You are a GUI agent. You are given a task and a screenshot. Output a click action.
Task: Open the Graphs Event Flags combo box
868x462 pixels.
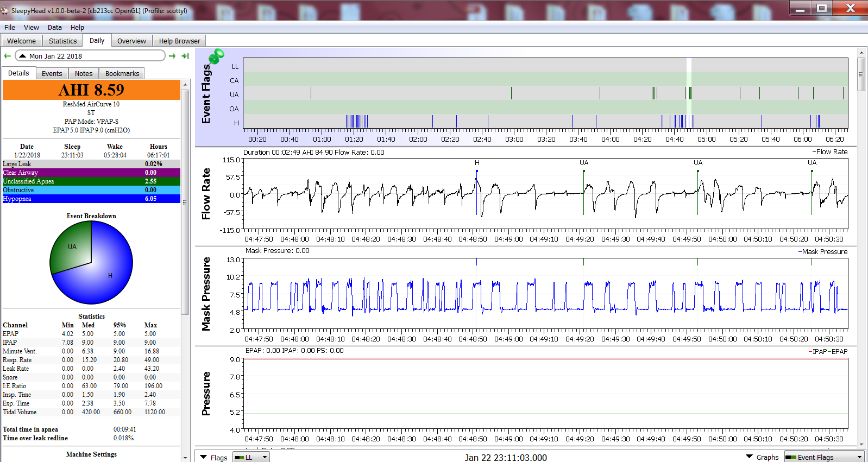824,457
